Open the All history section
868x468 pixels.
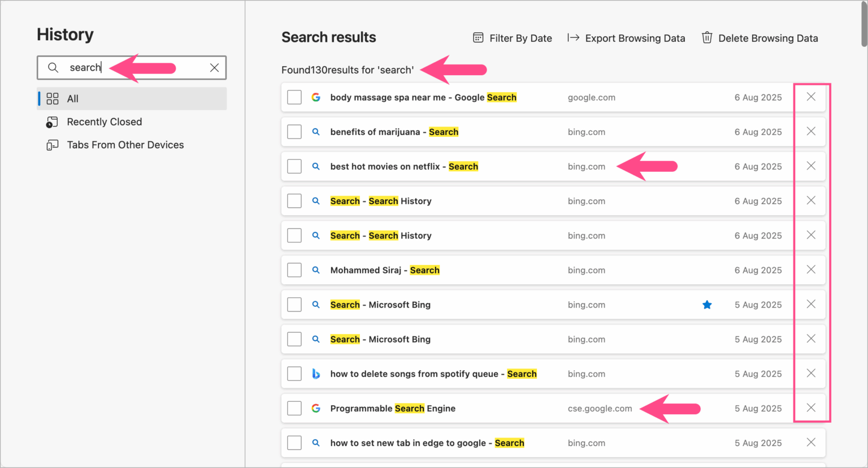coord(72,98)
